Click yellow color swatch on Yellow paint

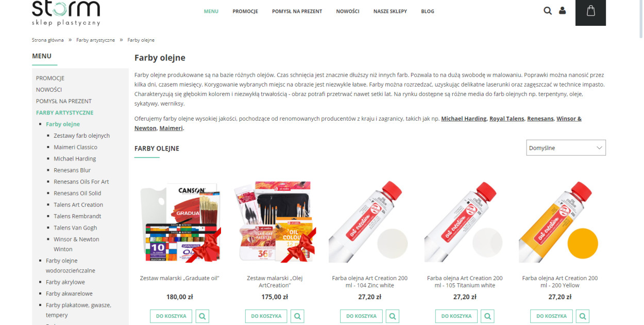point(582,243)
